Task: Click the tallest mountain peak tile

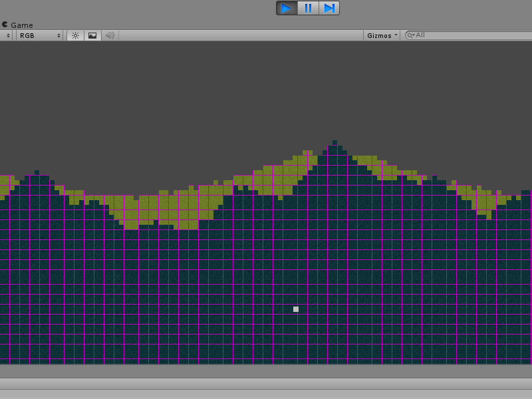Action: (334, 141)
